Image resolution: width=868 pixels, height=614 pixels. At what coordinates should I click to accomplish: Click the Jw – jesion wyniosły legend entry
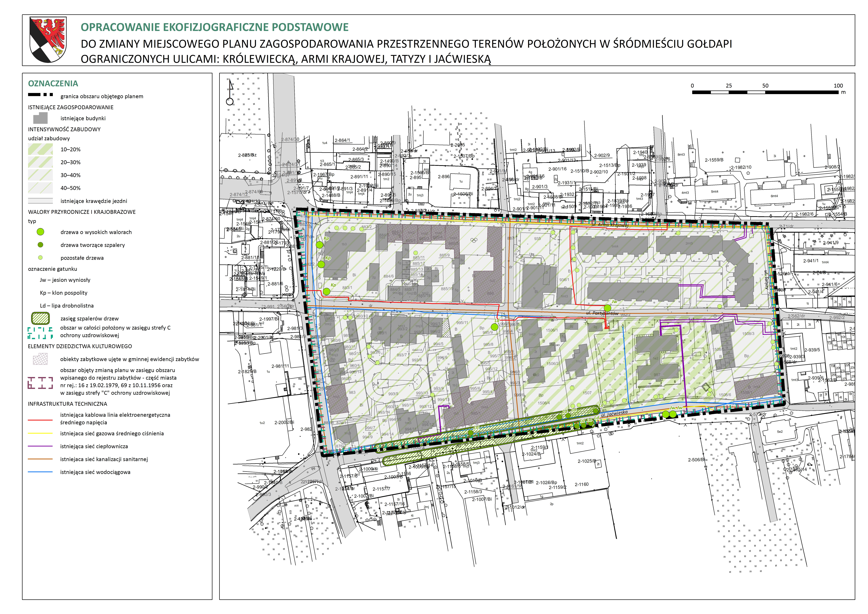pyautogui.click(x=65, y=280)
